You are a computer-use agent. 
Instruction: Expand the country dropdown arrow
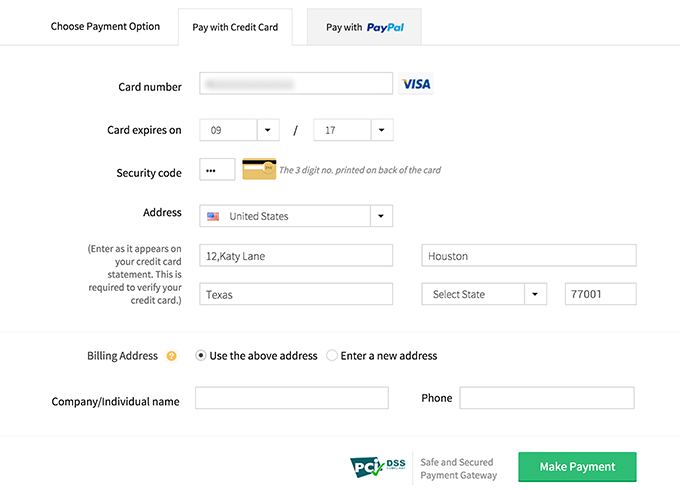click(381, 216)
